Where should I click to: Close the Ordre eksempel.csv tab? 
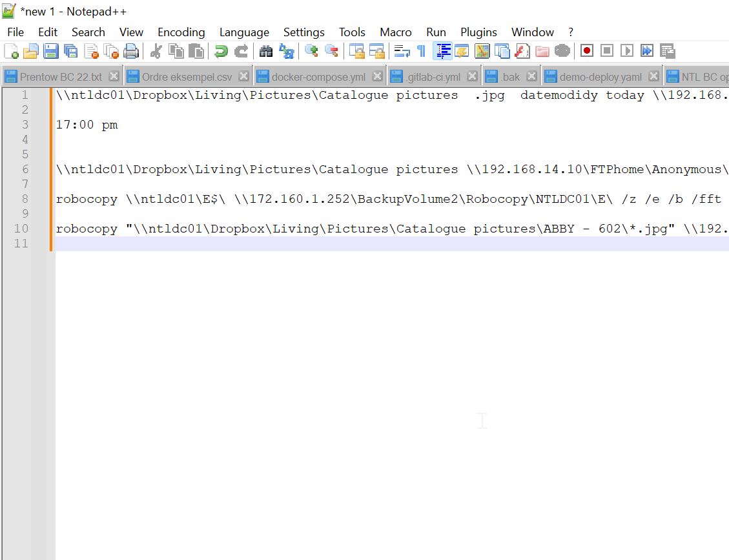[x=243, y=76]
